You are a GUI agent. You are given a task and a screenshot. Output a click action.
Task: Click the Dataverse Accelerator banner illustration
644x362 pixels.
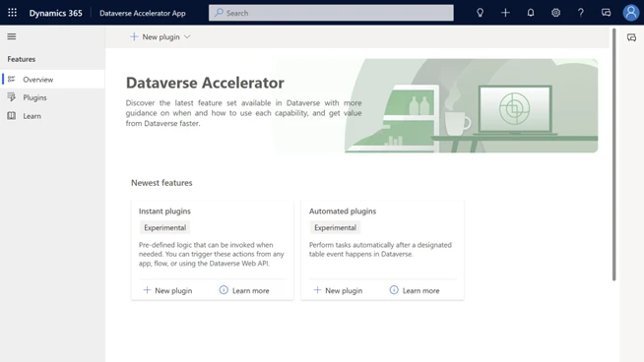[x=471, y=105]
